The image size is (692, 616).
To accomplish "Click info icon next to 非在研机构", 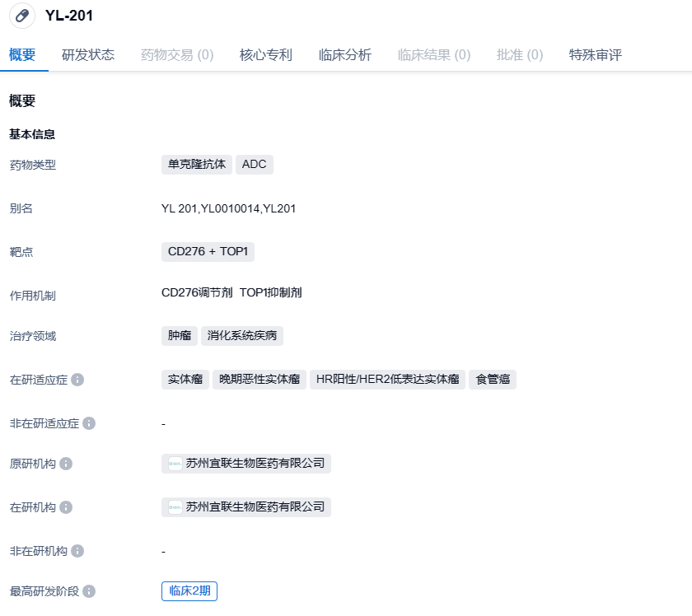I will click(x=77, y=551).
